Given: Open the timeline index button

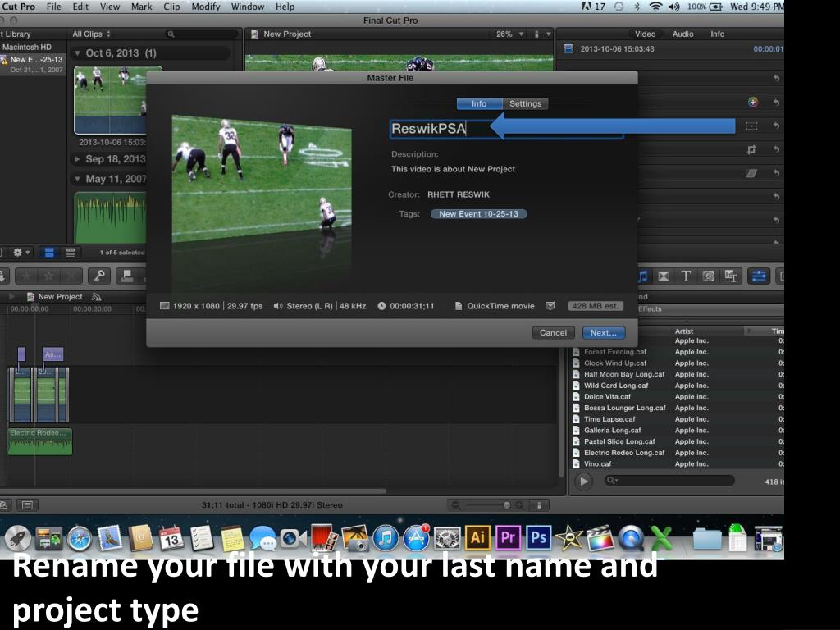Looking at the screenshot, I should point(27,504).
